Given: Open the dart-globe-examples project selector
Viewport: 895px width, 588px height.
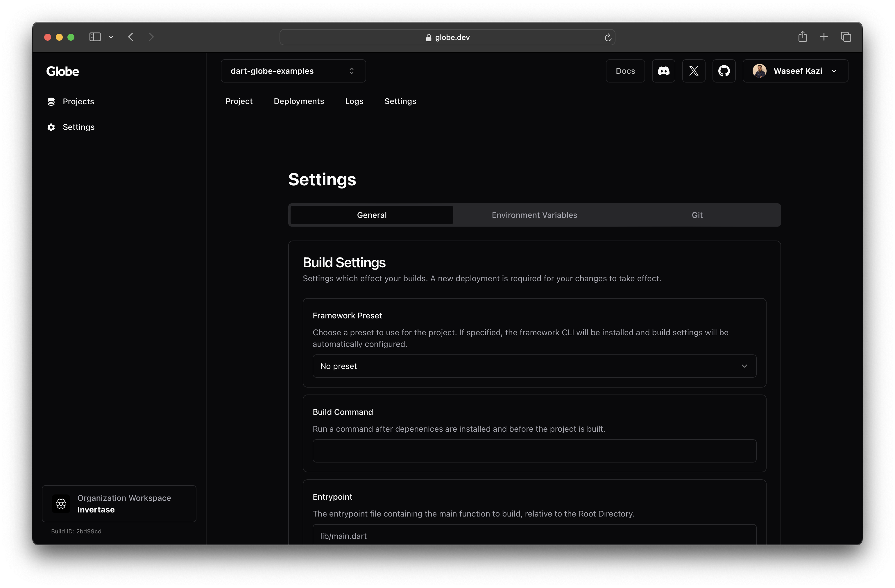Looking at the screenshot, I should click(293, 71).
